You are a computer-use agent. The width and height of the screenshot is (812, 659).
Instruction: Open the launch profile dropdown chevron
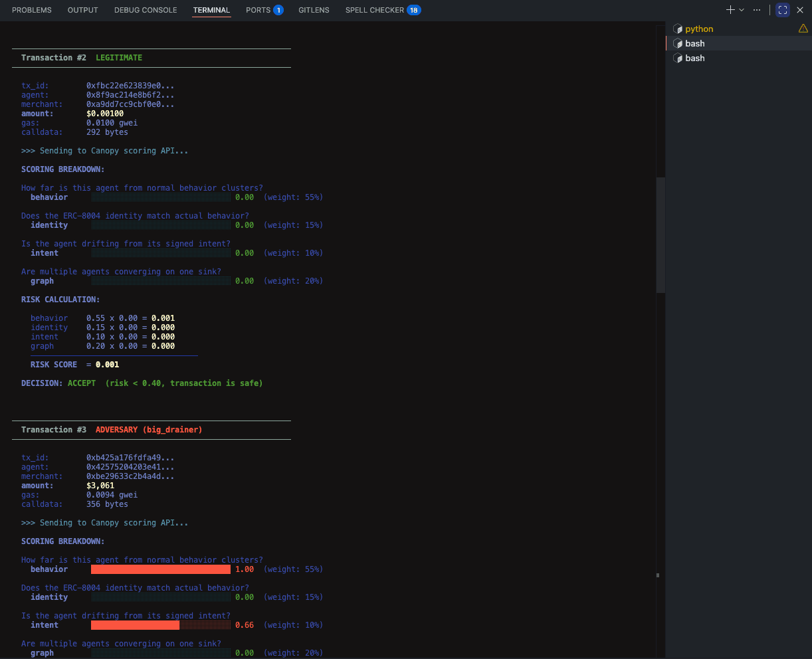tap(742, 10)
